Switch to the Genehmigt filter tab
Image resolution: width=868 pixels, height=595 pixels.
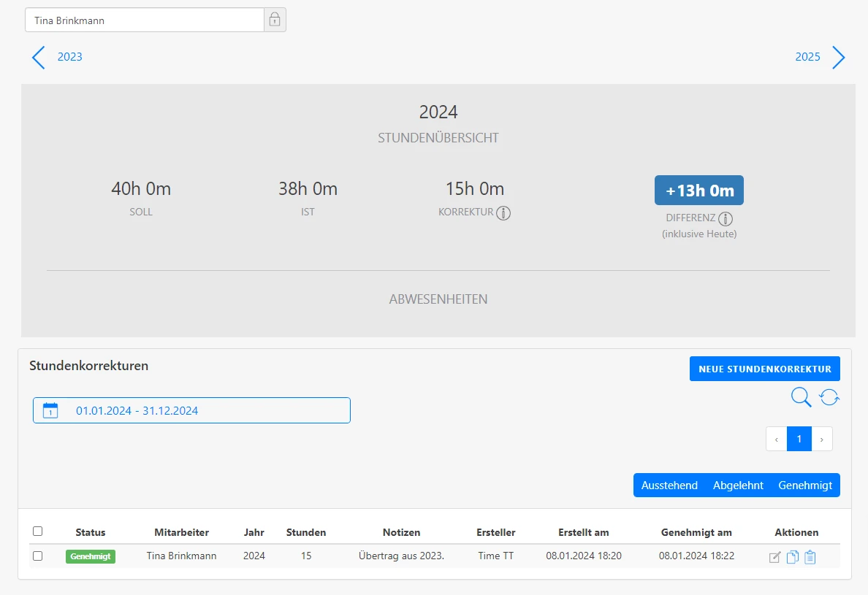[804, 485]
